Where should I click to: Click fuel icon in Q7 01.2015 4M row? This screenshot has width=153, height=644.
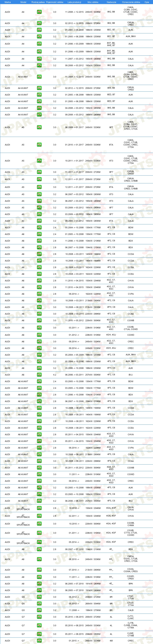click(39, 641)
